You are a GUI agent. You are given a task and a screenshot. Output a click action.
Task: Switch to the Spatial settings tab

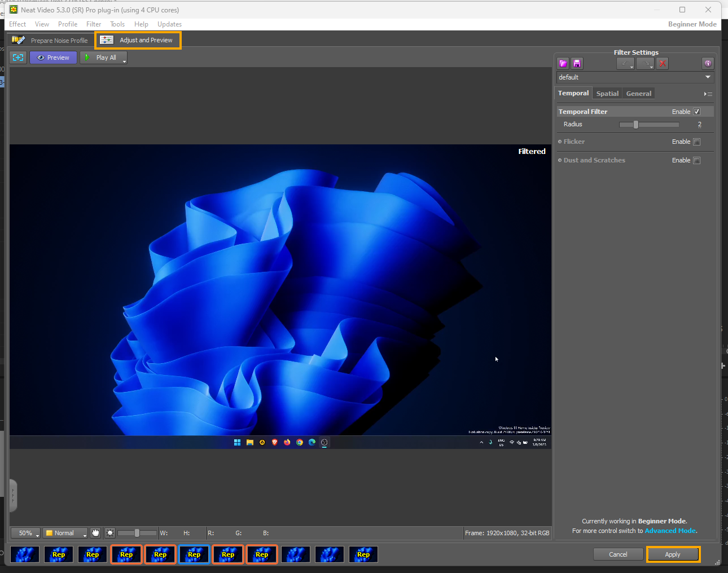(607, 94)
